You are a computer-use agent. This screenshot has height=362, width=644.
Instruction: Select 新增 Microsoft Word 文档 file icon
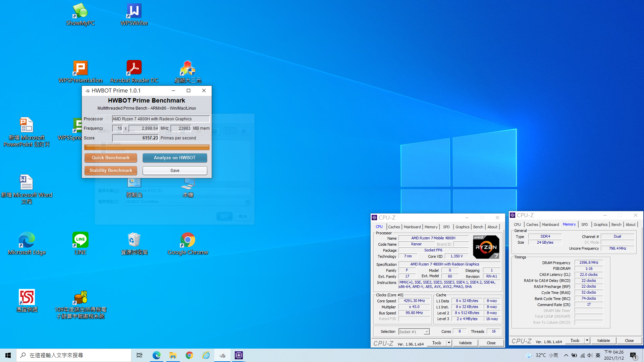click(26, 189)
